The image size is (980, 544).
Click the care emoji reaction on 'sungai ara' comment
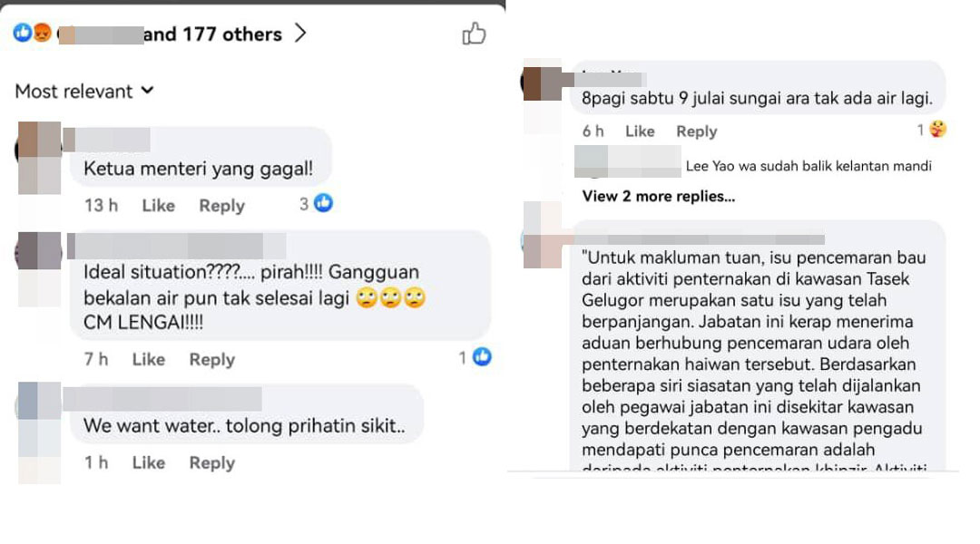[937, 130]
